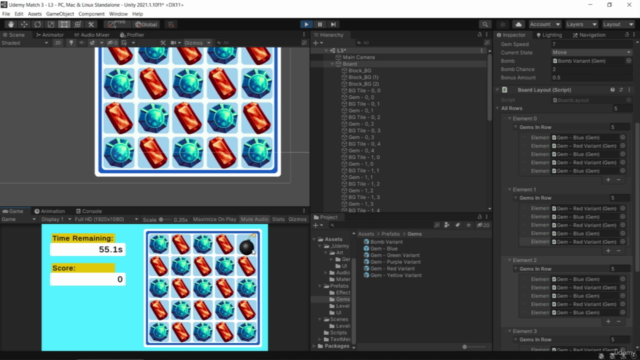640x360 pixels.
Task: Select the Rect tool in toolbar
Action: [64, 24]
